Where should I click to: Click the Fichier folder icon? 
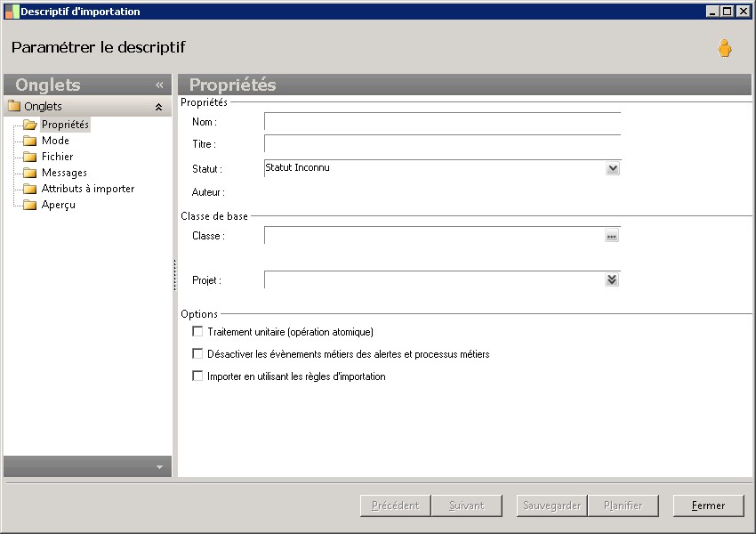pyautogui.click(x=30, y=157)
